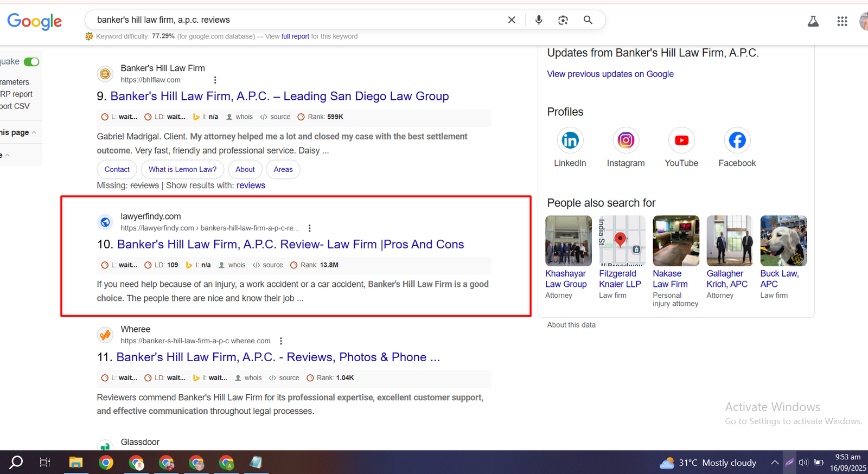The height and width of the screenshot is (474, 868).
Task: Open the Khashayar Law Group thumbnail
Action: tap(569, 240)
